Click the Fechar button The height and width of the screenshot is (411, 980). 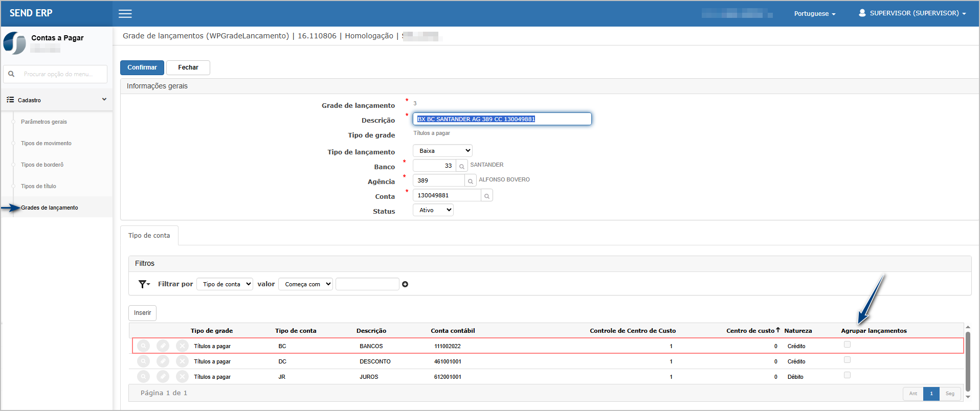188,67
